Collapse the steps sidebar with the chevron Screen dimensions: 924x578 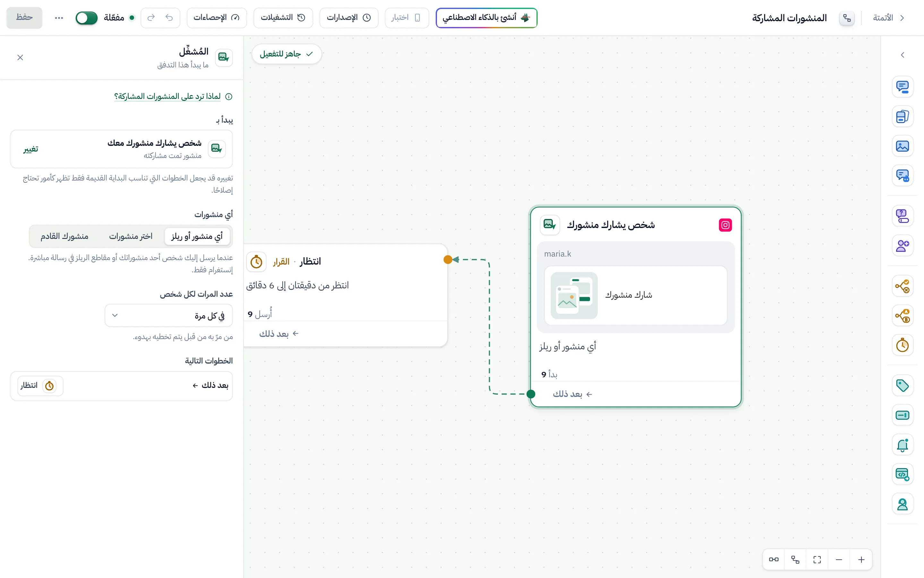(x=902, y=55)
